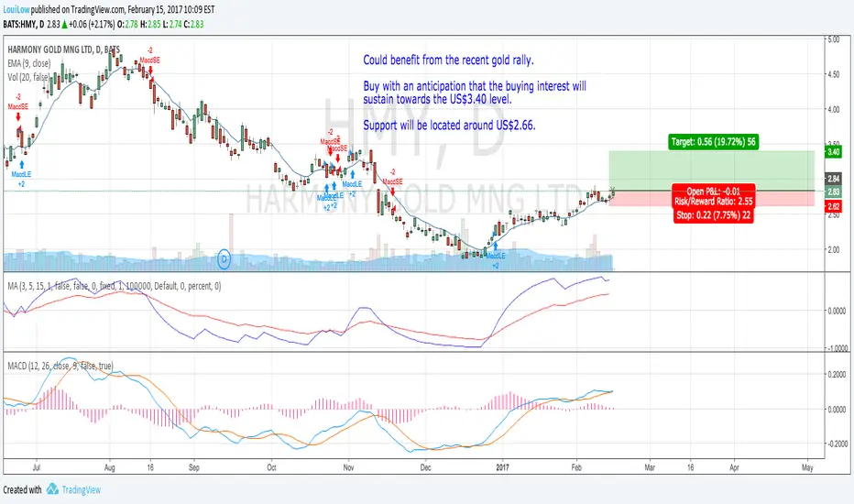This screenshot has height=504, width=854.
Task: Click the -1.0000 label on the MA pane axis
Action: (836, 348)
